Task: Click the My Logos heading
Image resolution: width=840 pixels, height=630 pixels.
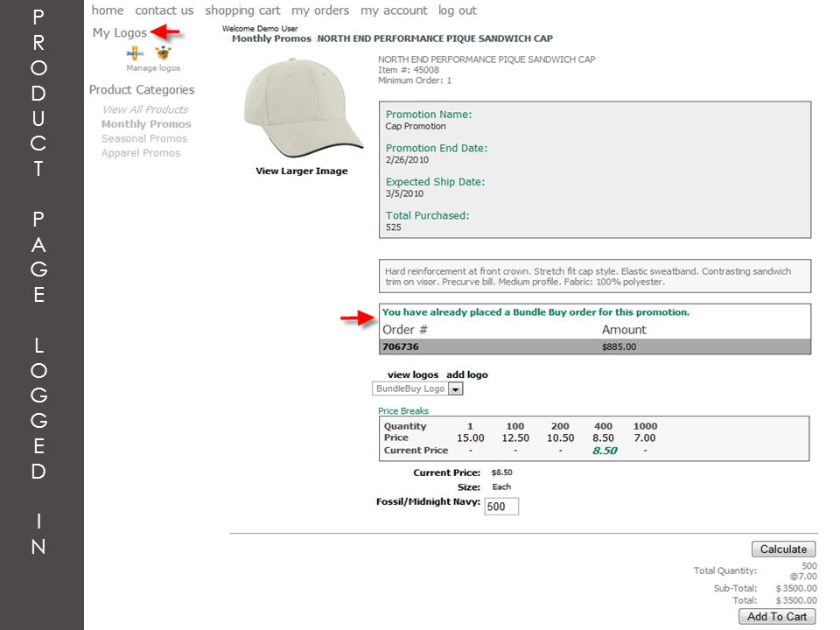Action: [120, 32]
